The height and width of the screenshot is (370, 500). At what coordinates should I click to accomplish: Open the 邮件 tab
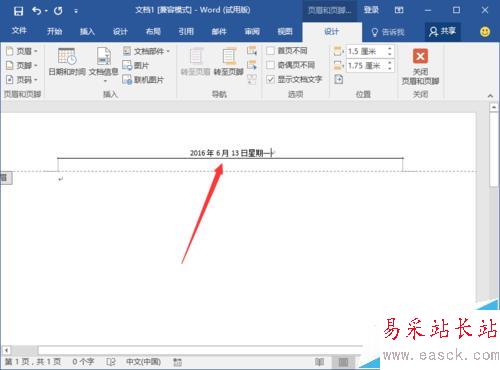tap(219, 32)
